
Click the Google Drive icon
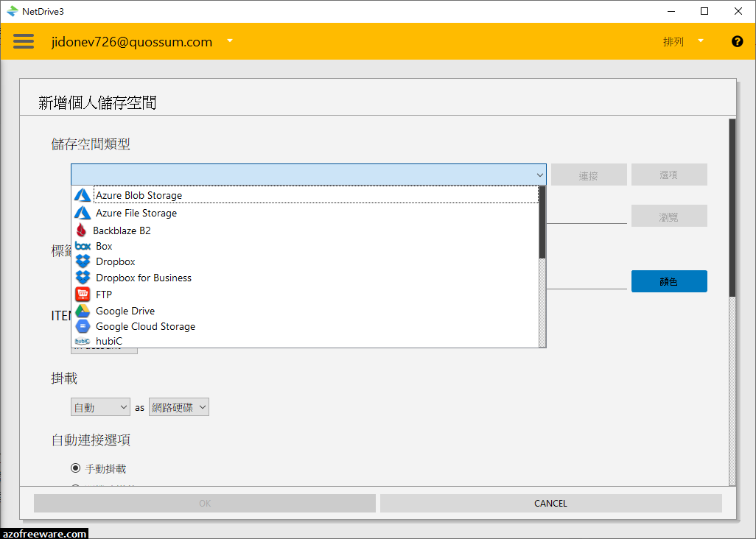(x=83, y=311)
